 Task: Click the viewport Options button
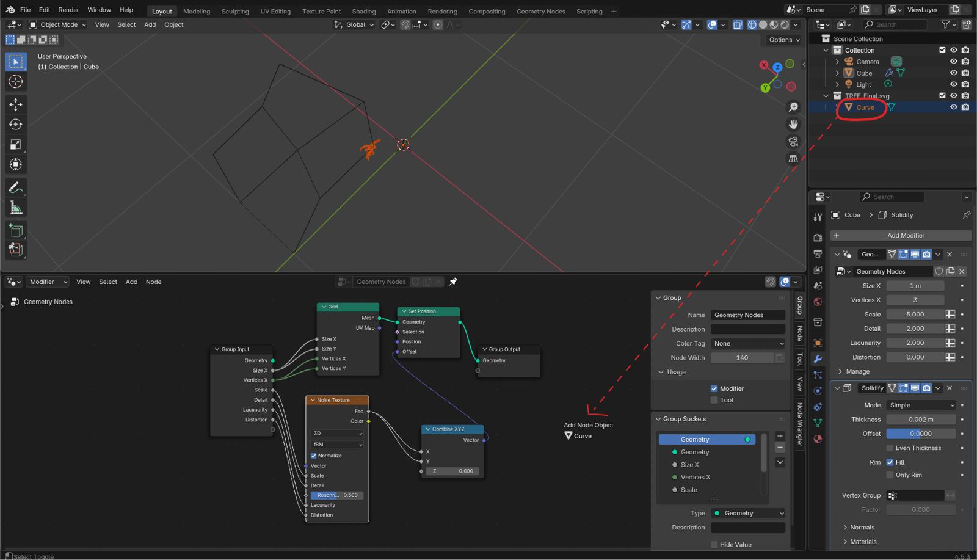(784, 40)
